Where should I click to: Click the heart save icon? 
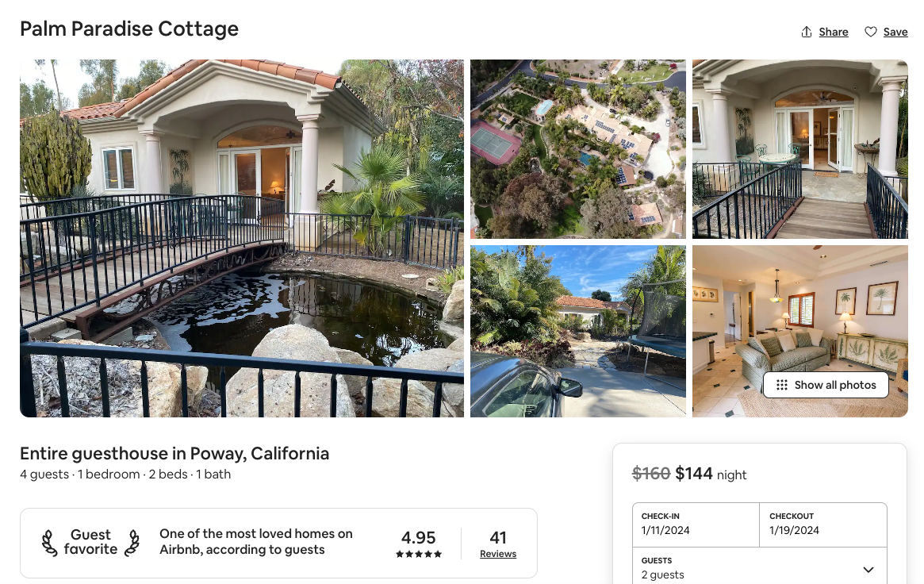871,32
